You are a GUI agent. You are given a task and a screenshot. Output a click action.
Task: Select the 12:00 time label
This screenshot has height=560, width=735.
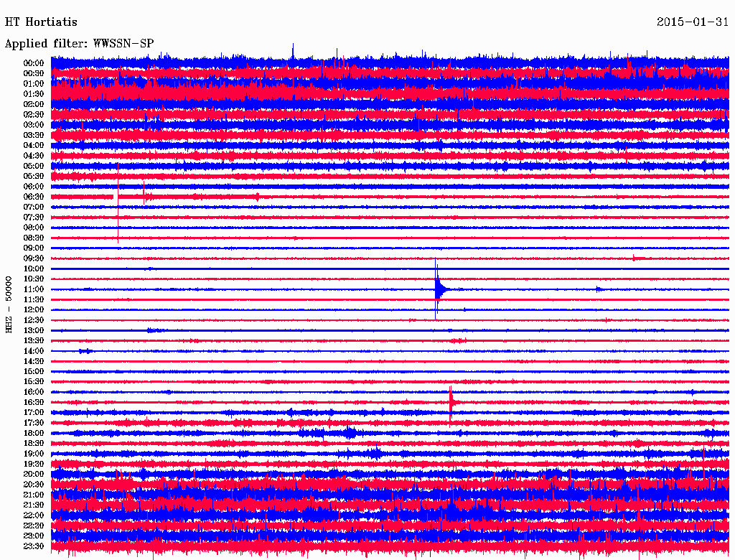[34, 310]
